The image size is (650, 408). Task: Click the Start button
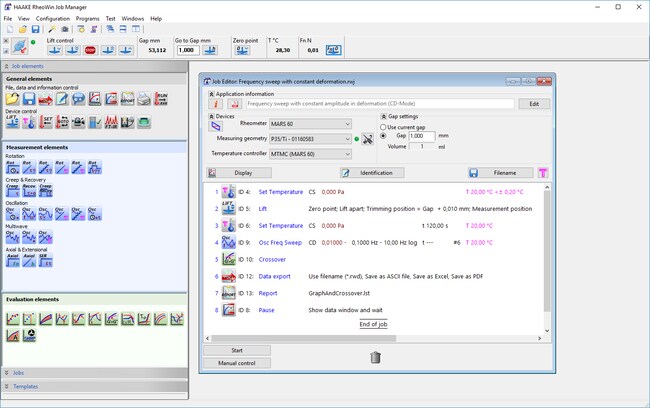coord(236,350)
